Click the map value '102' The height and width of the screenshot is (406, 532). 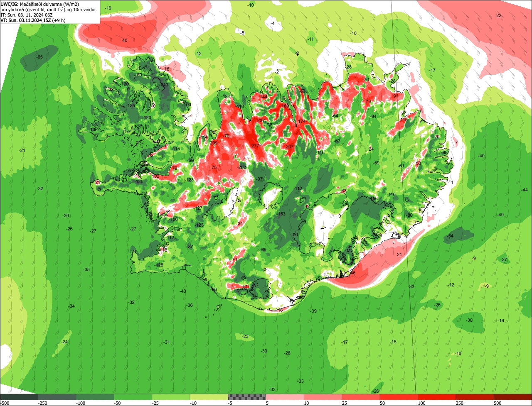click(x=155, y=176)
